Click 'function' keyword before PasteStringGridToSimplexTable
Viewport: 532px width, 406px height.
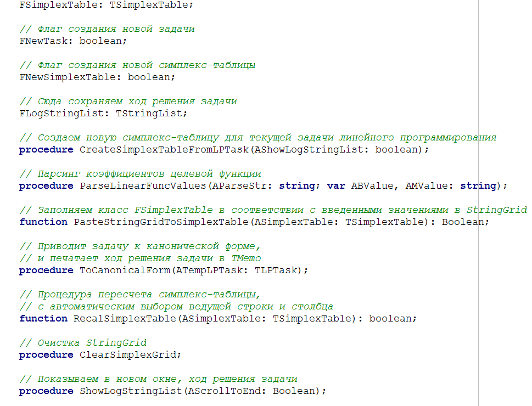[43, 222]
